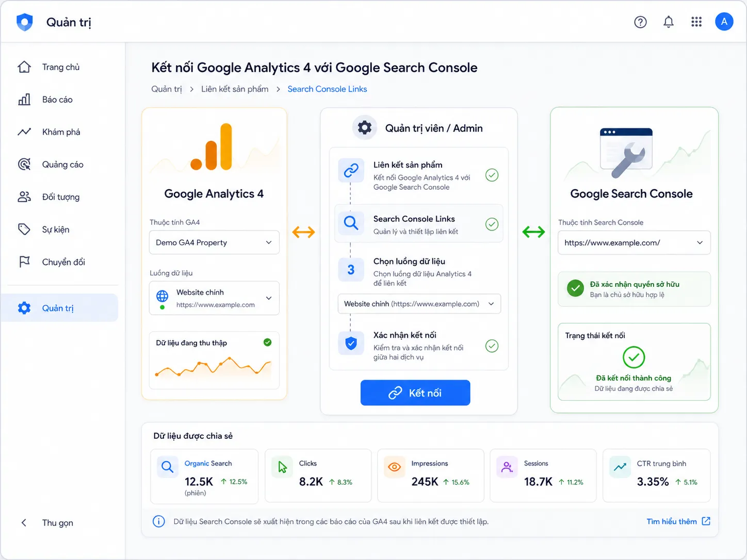Click the 3.35% CTR value
Screen dimensions: 747x560
pos(653,482)
